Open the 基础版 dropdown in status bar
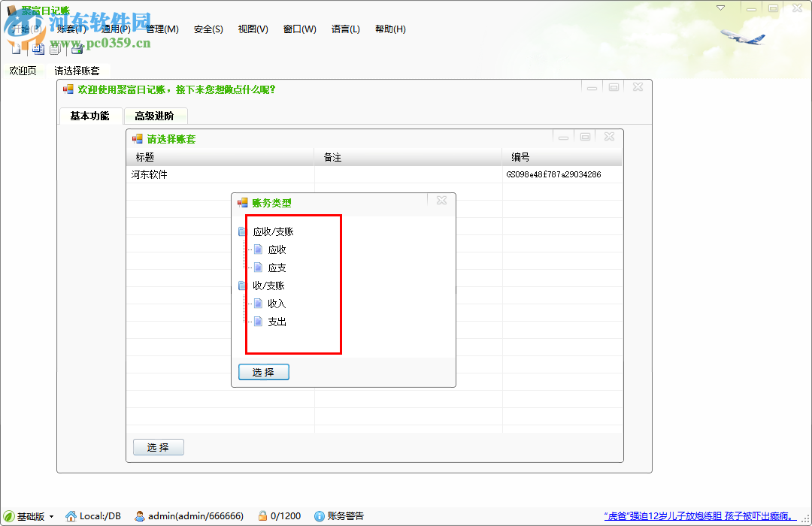Viewport: 812px width, 526px height. point(51,516)
